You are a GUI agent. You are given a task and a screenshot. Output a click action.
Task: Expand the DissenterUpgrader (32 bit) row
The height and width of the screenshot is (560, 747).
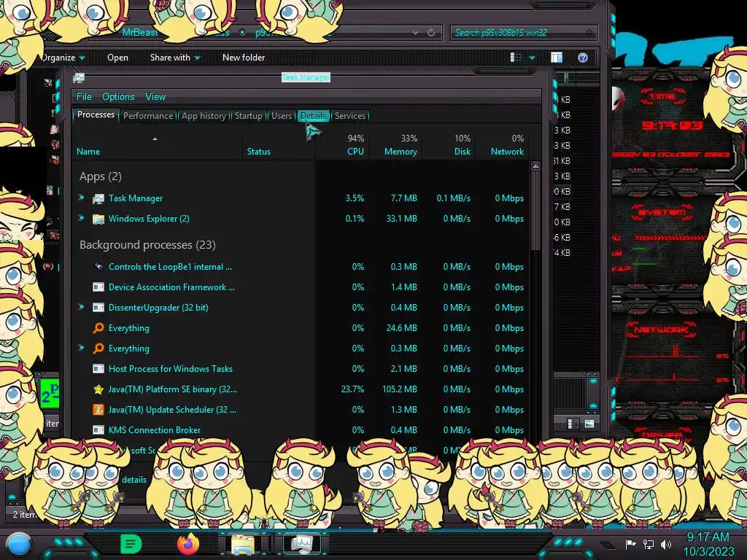pyautogui.click(x=82, y=307)
